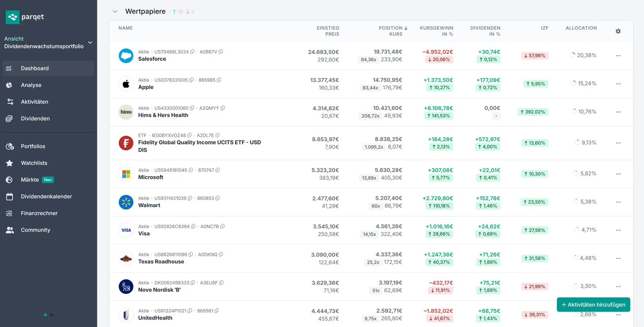The width and height of the screenshot is (644, 327).
Task: Copy Apple WKN 865985
Action: pos(219,80)
